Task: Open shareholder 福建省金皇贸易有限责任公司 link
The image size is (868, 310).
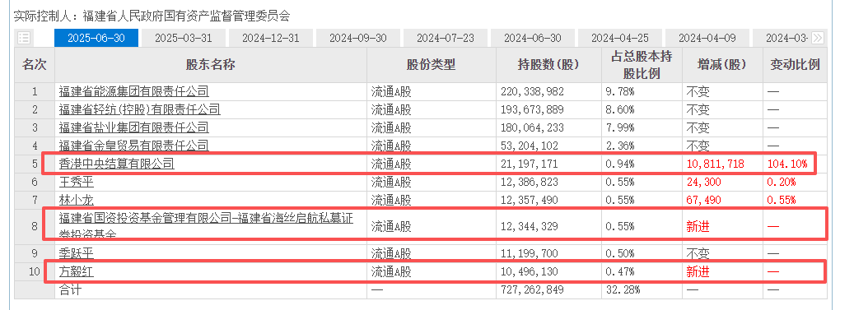Action: pos(134,146)
